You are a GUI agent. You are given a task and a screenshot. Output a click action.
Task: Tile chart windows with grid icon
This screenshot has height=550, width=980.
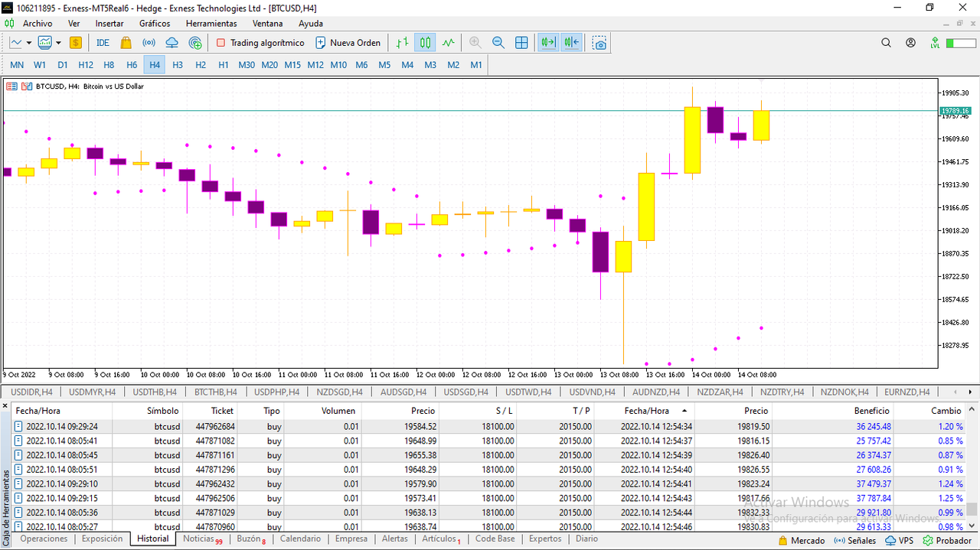click(x=521, y=43)
